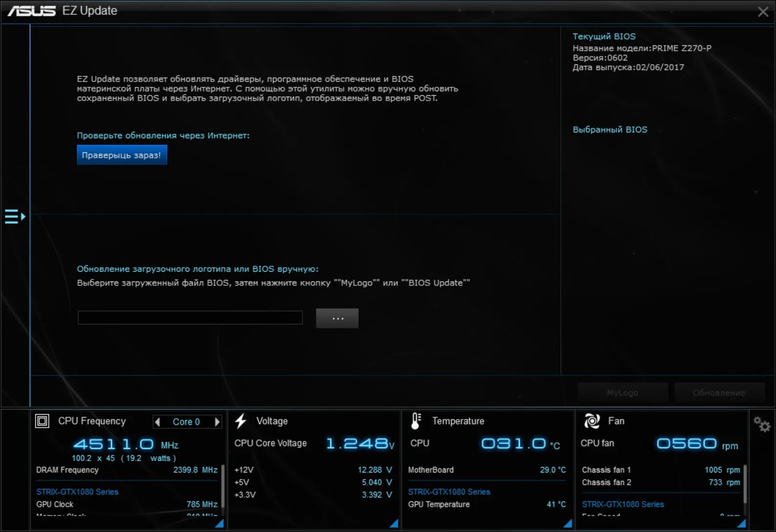The width and height of the screenshot is (776, 532).
Task: Expand the Voltage panel corner triangle
Action: click(394, 523)
